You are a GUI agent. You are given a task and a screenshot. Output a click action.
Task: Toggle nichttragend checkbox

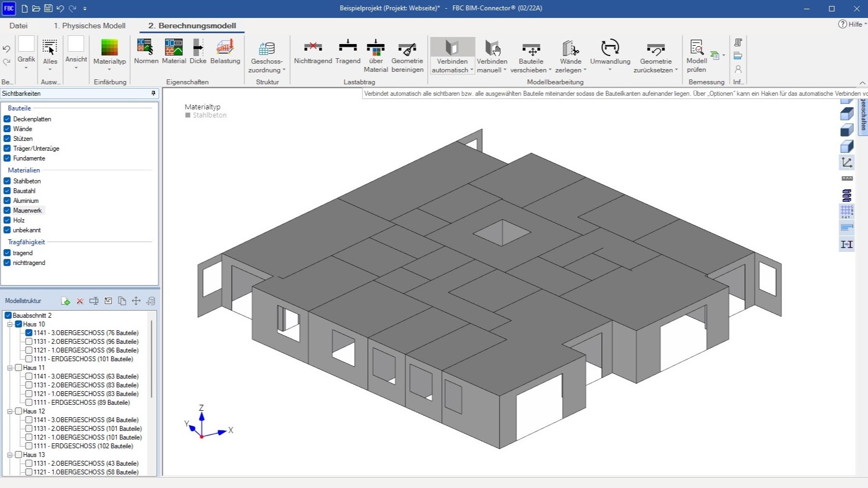[x=7, y=262]
